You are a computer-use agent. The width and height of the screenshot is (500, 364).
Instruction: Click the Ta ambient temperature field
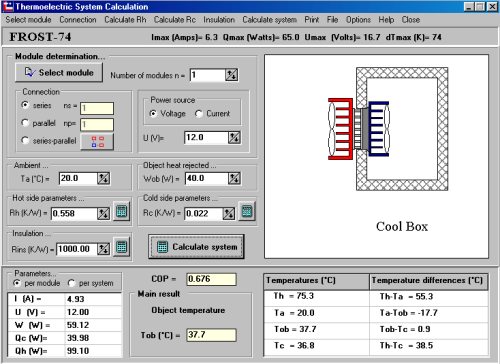(x=78, y=179)
